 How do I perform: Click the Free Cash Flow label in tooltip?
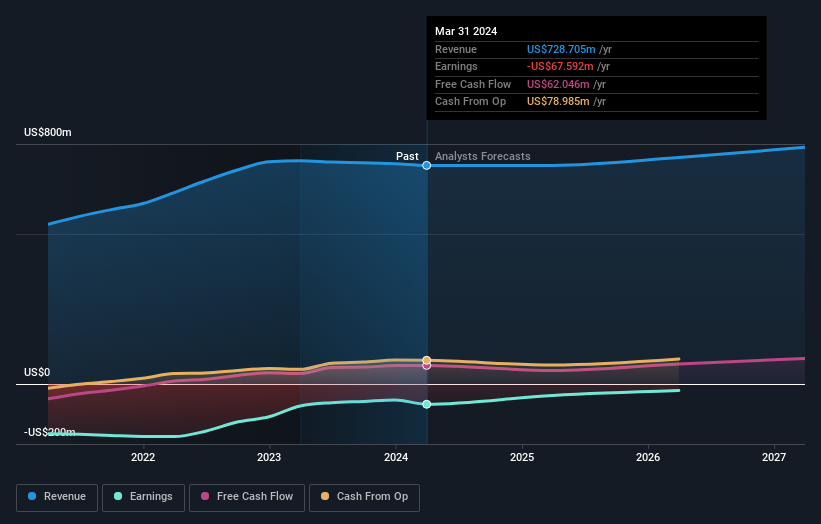[x=473, y=84]
